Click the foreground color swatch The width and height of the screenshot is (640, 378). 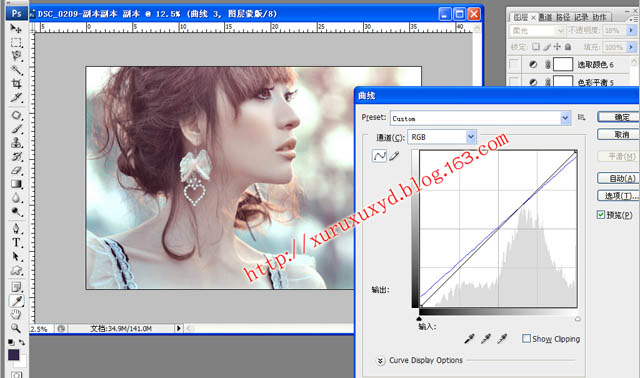[13, 354]
